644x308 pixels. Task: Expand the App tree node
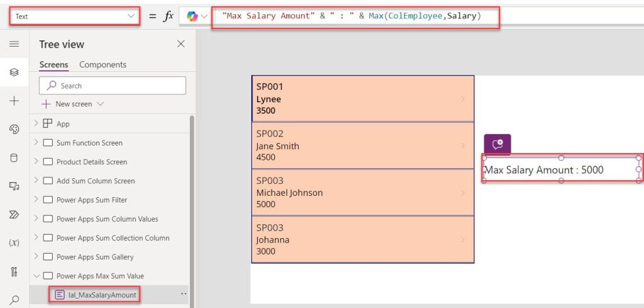click(36, 123)
